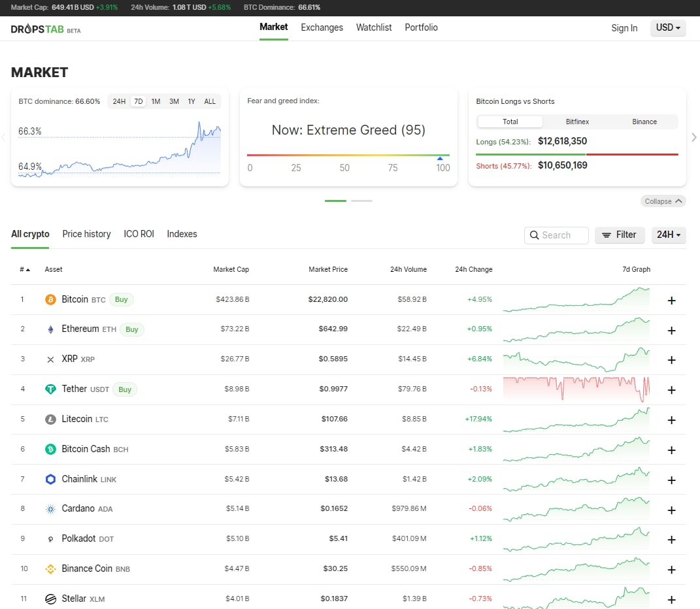Click Buy button next to Bitcoin
Screen dimensions: 700x609
[122, 299]
